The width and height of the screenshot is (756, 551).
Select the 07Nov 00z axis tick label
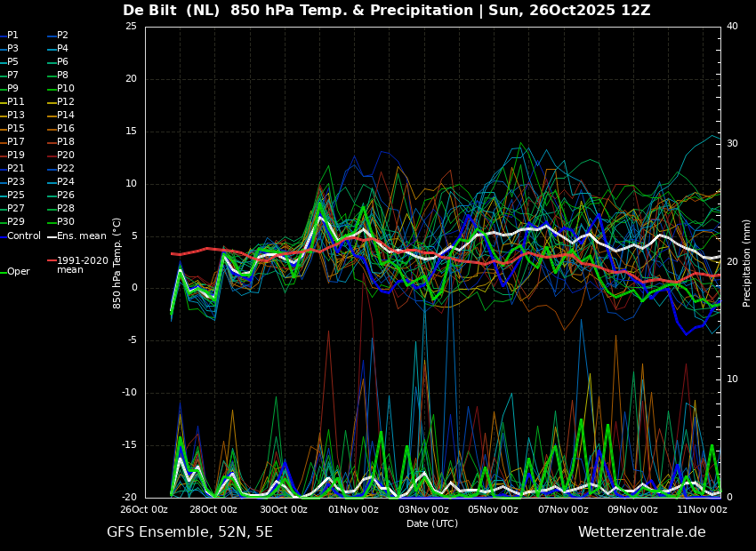click(563, 509)
